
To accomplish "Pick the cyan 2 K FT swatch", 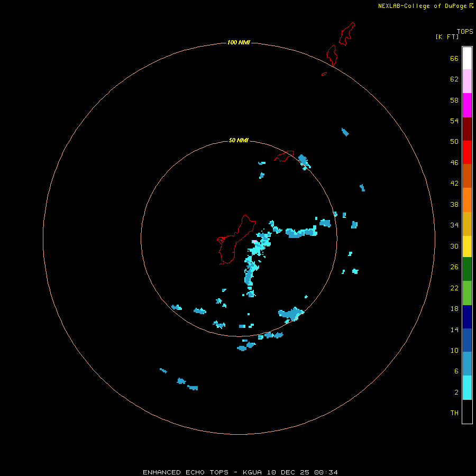I will 467,388.
